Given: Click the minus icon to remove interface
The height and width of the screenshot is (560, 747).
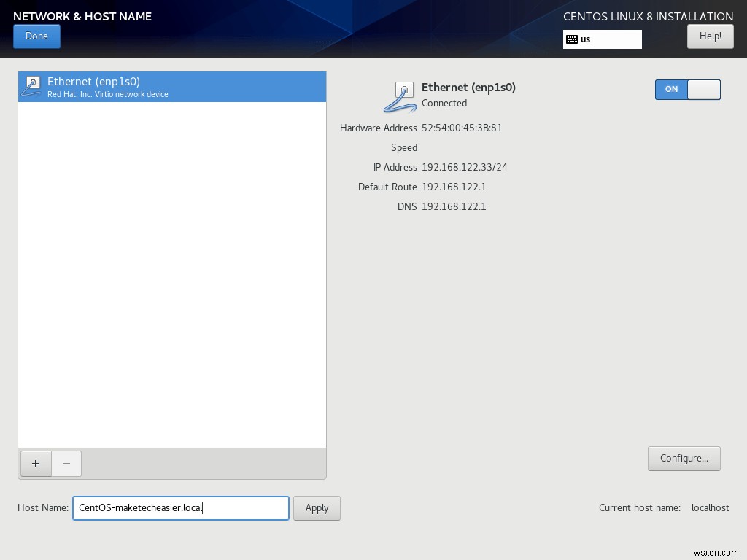Looking at the screenshot, I should click(66, 464).
